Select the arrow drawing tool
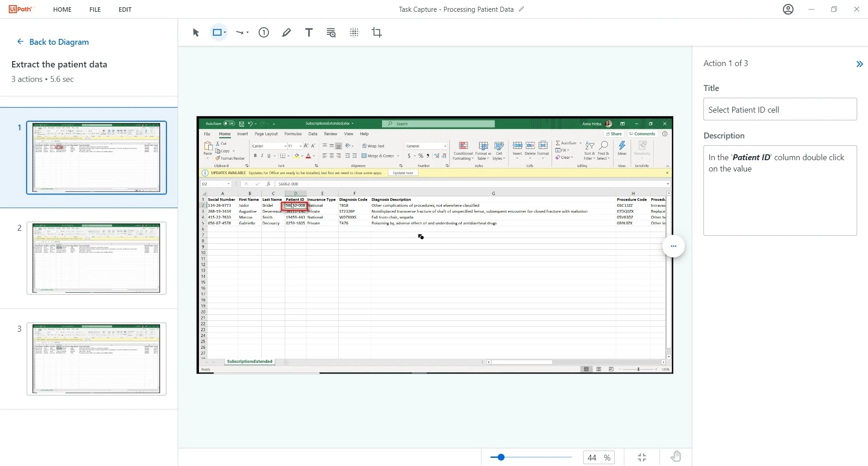Viewport: 868px width, 466px height. point(240,33)
